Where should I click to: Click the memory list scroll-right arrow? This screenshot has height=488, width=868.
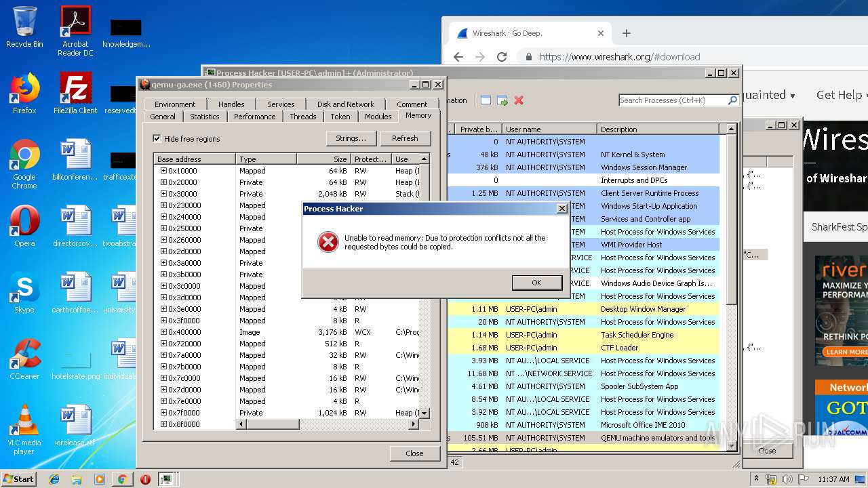[x=413, y=424]
